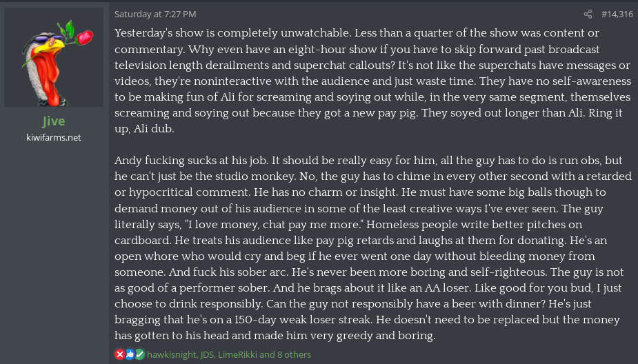
Task: Click the share icon beside the post number
Action: (588, 14)
